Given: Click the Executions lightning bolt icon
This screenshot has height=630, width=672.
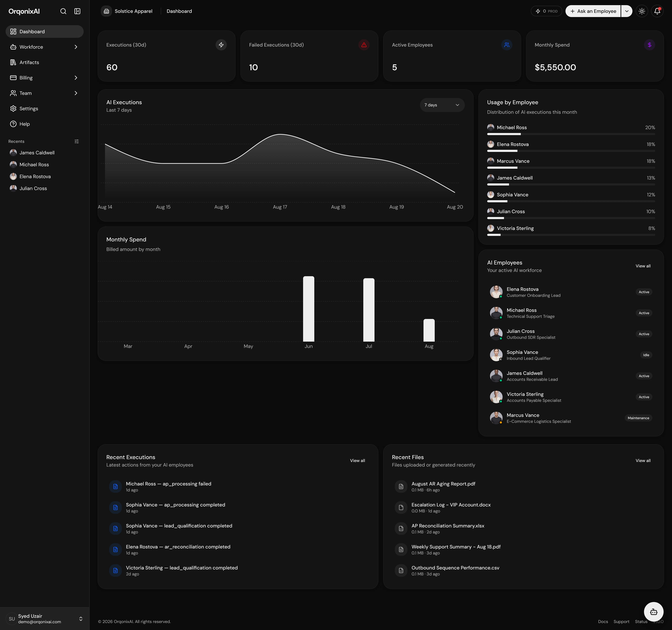Looking at the screenshot, I should coord(221,45).
